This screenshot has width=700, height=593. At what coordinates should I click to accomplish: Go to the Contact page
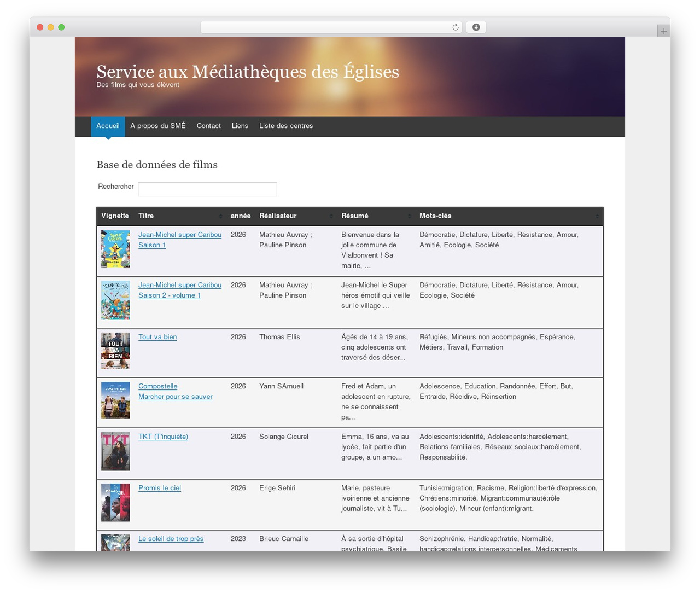(209, 126)
